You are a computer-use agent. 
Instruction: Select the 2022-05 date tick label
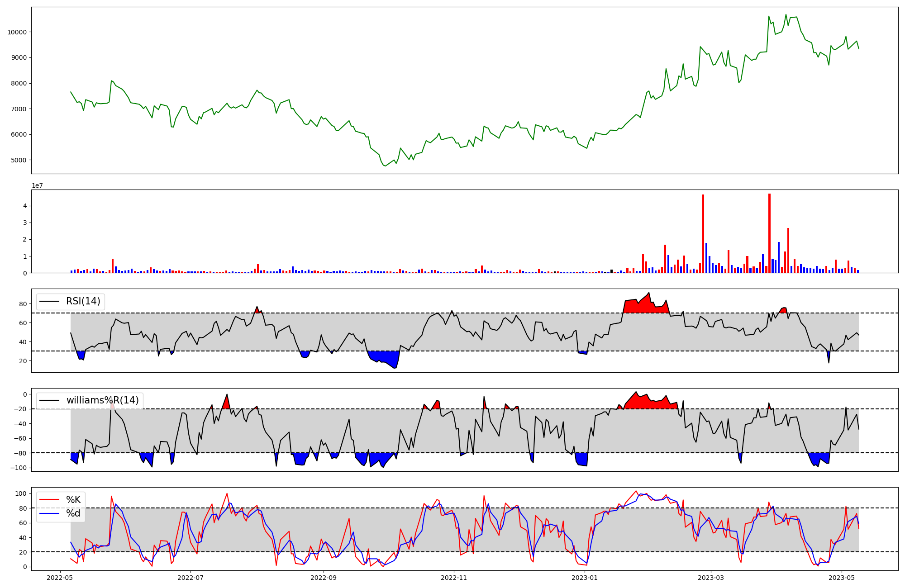point(60,578)
